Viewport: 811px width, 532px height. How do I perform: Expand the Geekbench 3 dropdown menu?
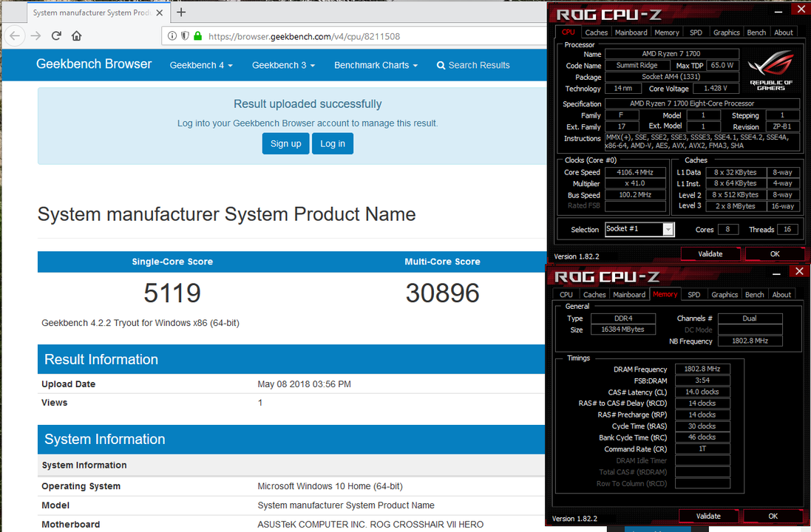(283, 65)
